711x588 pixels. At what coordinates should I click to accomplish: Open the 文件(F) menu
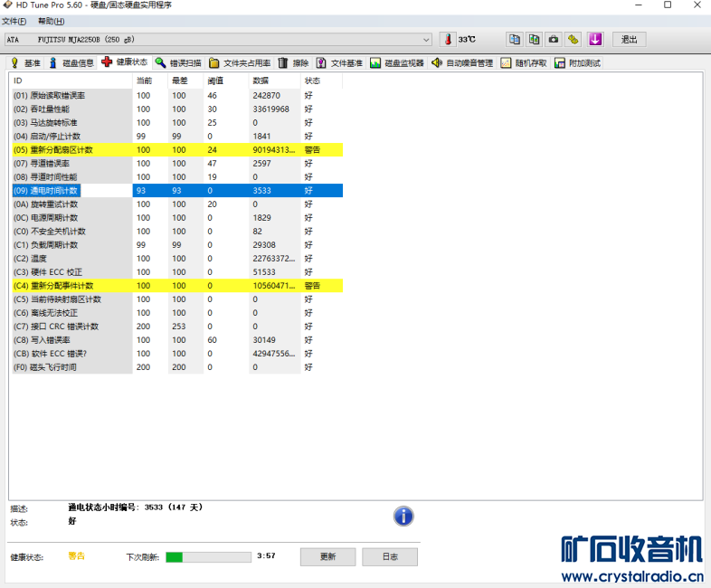coord(14,22)
